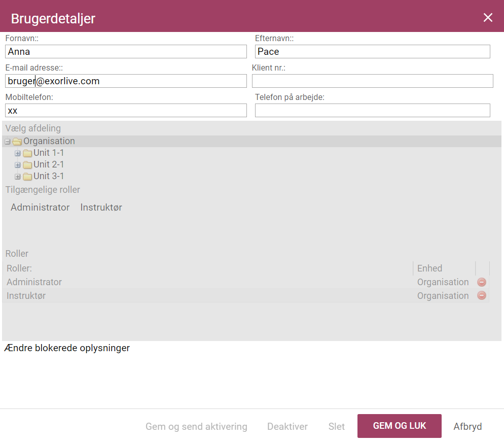Click the Organisation folder icon
504x443 pixels.
[17, 141]
